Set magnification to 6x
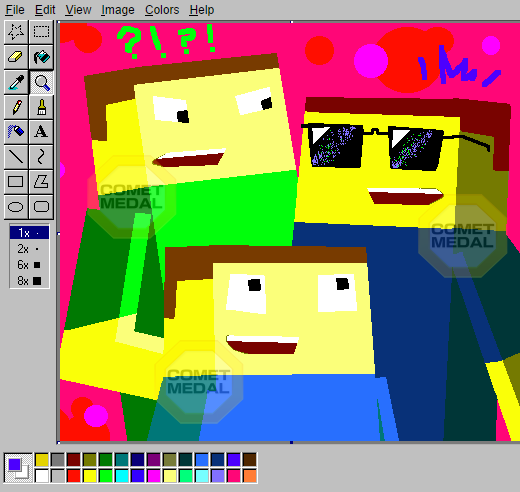Image resolution: width=520 pixels, height=492 pixels. (x=29, y=265)
